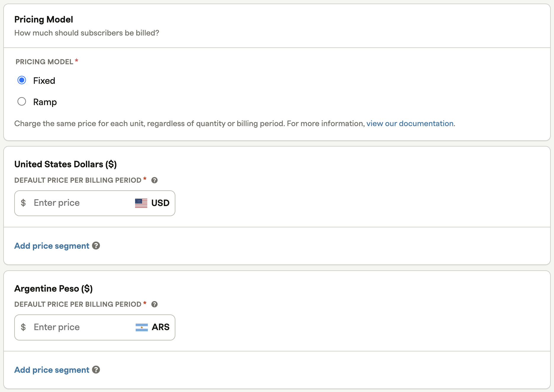
Task: Click the Ramp option label
Action: (x=45, y=102)
